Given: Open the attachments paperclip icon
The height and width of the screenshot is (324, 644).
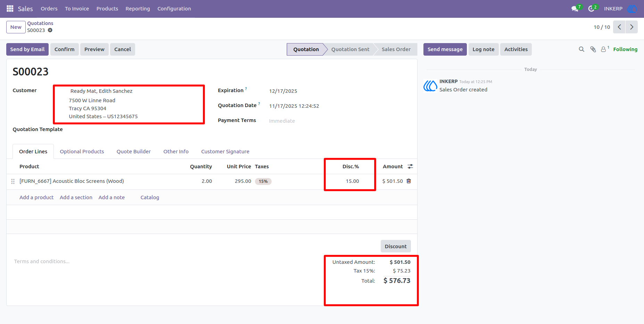Looking at the screenshot, I should (x=593, y=49).
